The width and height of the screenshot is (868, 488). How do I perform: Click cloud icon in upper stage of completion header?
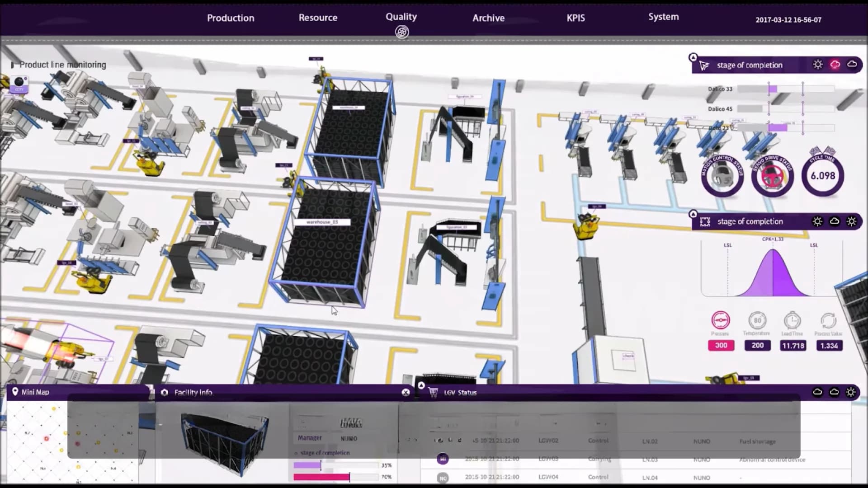pyautogui.click(x=852, y=64)
